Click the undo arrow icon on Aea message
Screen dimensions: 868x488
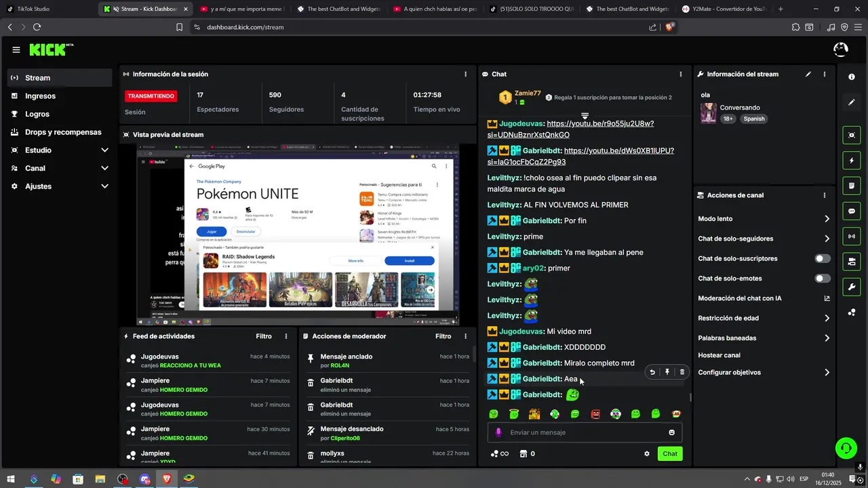[652, 372]
